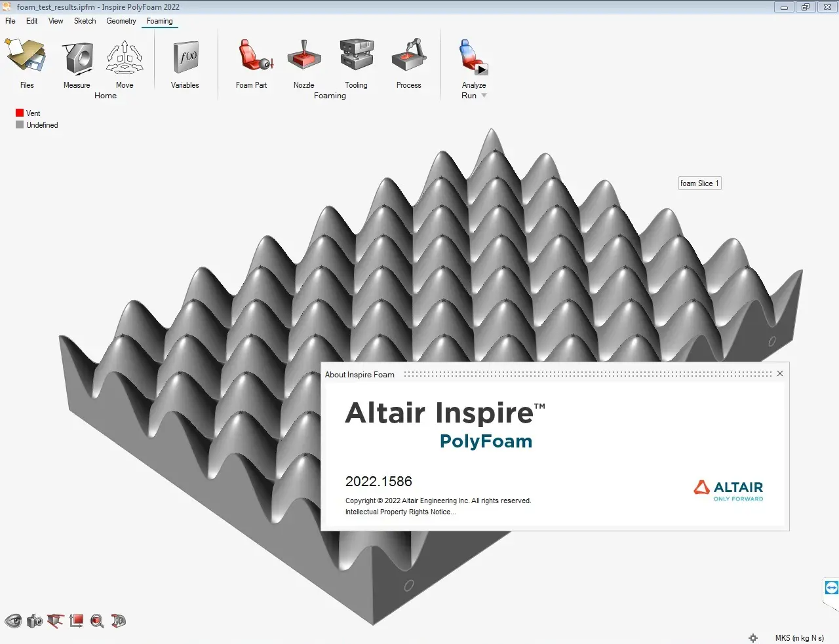This screenshot has height=644, width=839.
Task: Select the Measure tool
Action: tap(78, 58)
